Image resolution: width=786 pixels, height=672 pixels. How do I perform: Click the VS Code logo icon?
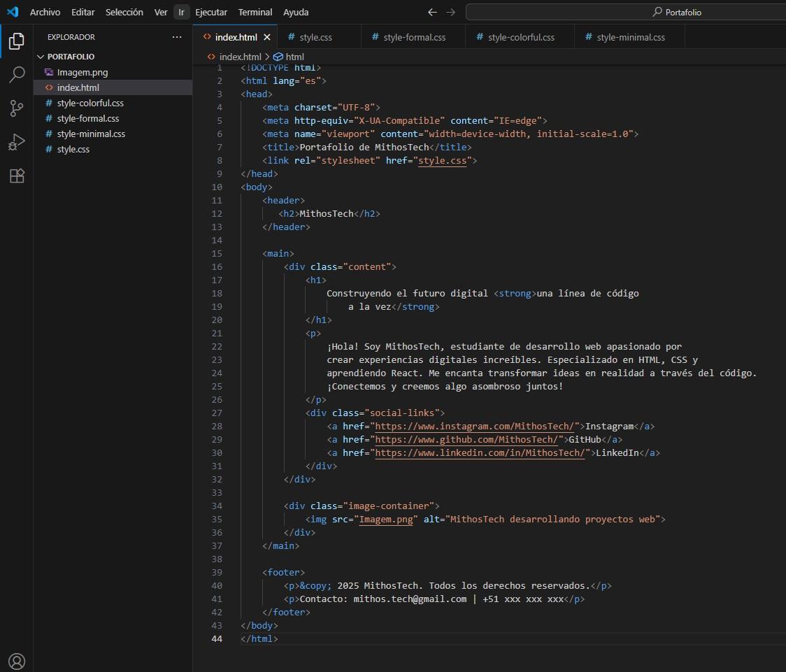tap(13, 11)
